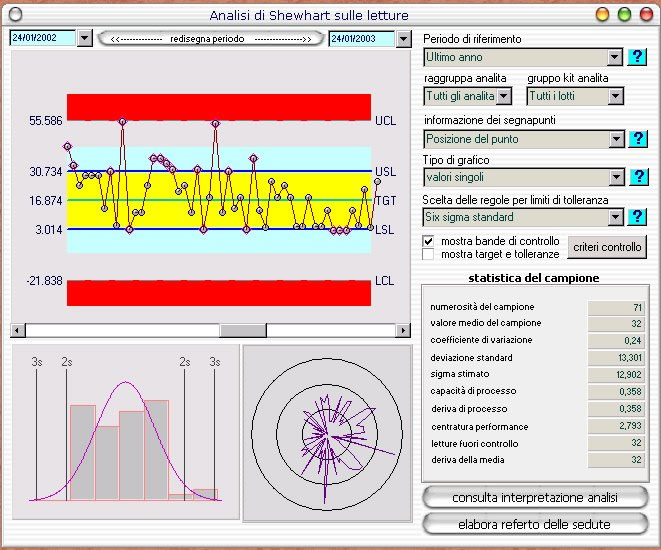
Task: Open the Six sigma standard dropdown
Action: tap(615, 217)
